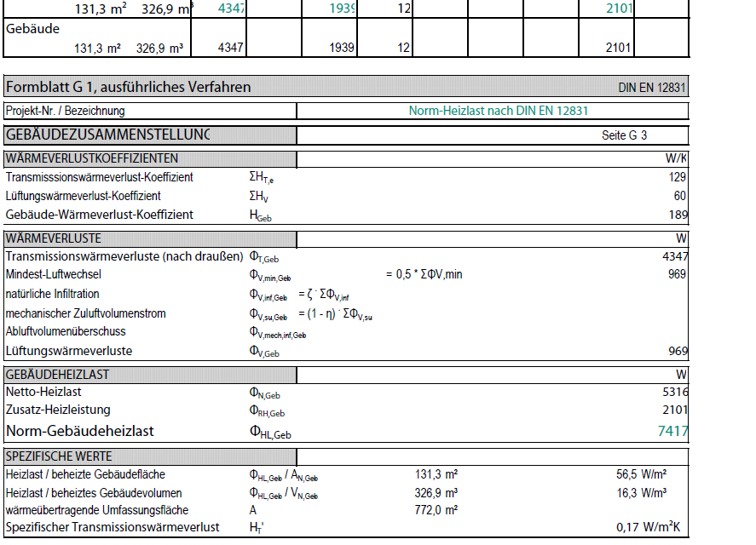This screenshot has width=756, height=545.
Task: Click the value "129"
Action: click(678, 177)
